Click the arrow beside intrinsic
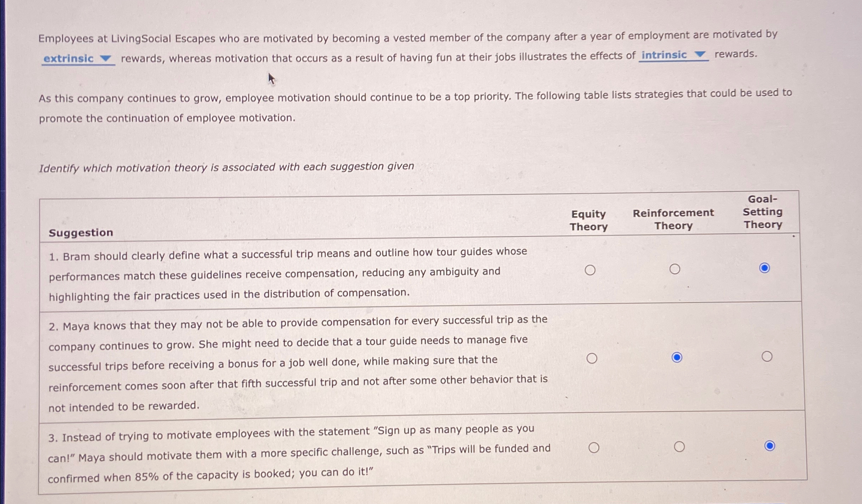The image size is (862, 504). 700,54
